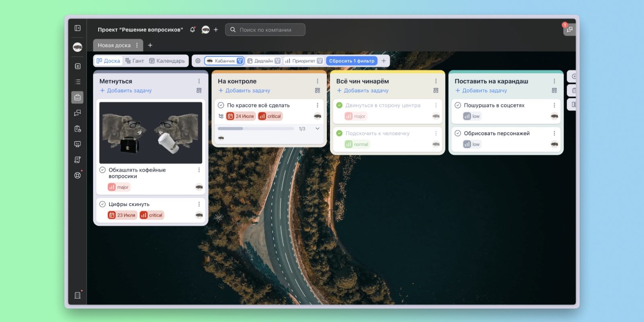Open На контроле column options menu
The width and height of the screenshot is (644, 322).
click(x=318, y=81)
